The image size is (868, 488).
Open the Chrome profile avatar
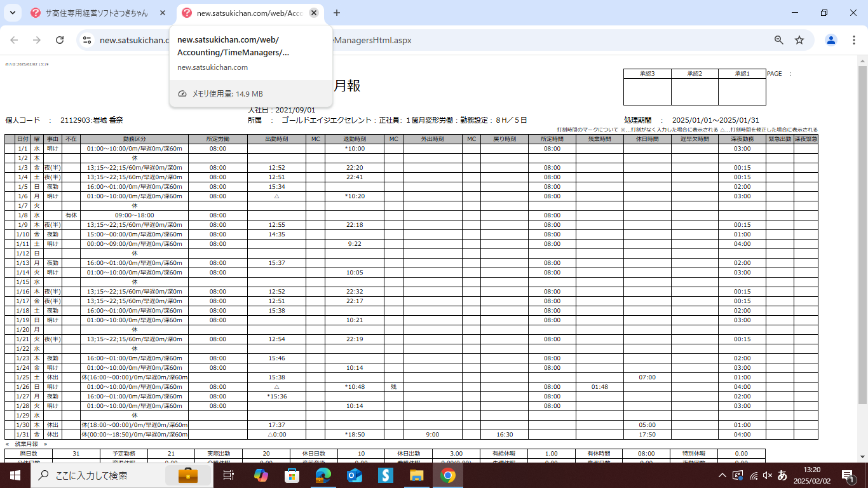(831, 40)
